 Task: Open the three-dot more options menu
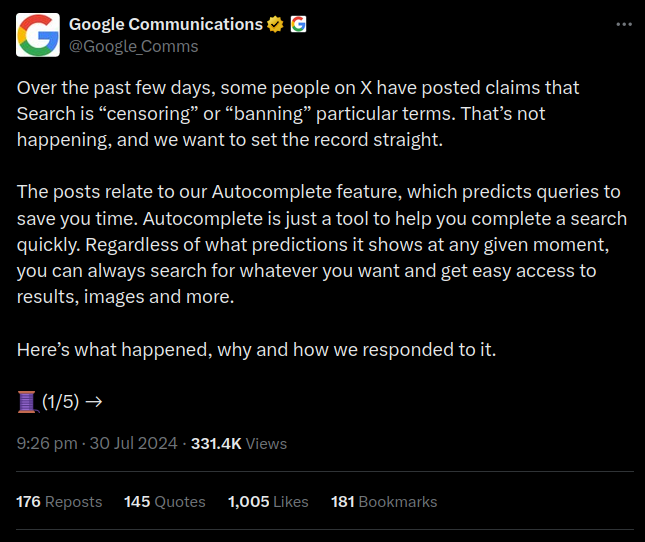pos(623,24)
